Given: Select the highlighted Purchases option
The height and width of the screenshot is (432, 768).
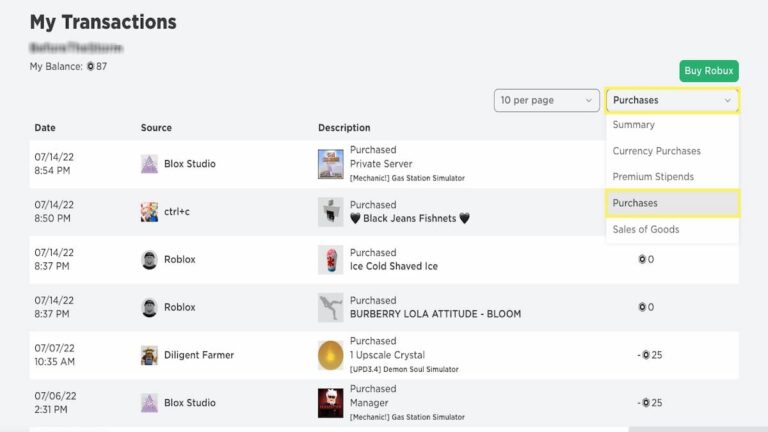Looking at the screenshot, I should click(x=672, y=203).
